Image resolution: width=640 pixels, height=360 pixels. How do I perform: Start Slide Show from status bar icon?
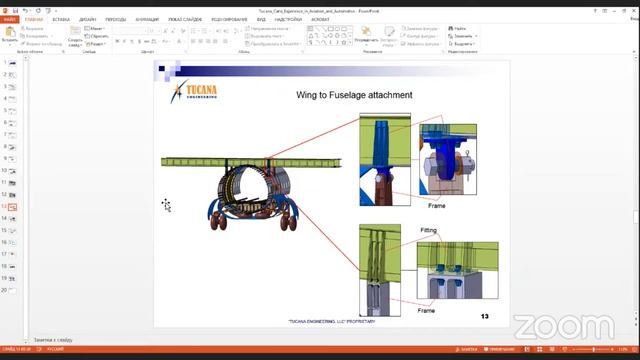[x=565, y=349]
